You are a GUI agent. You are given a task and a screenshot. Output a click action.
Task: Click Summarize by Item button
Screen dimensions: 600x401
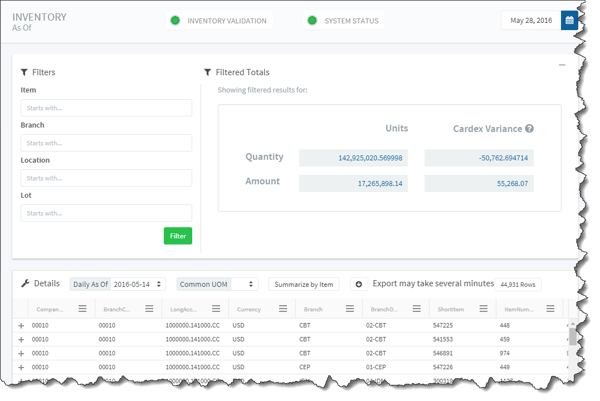(x=305, y=284)
